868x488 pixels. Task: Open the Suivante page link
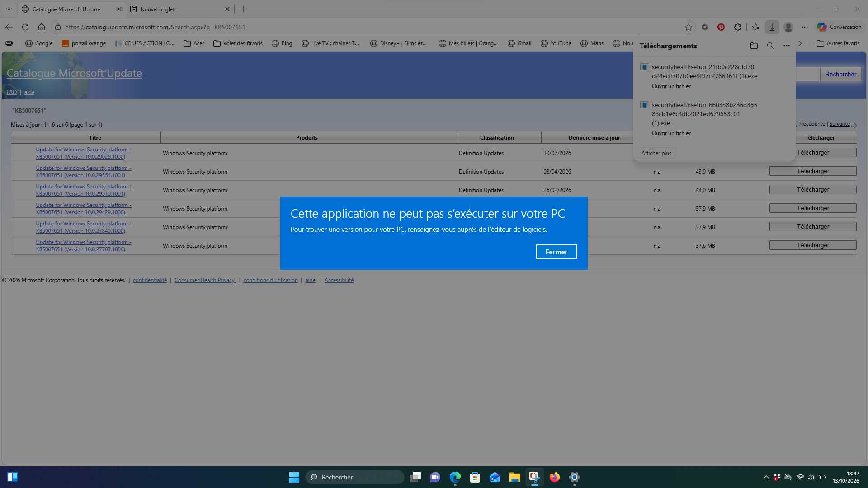click(840, 124)
